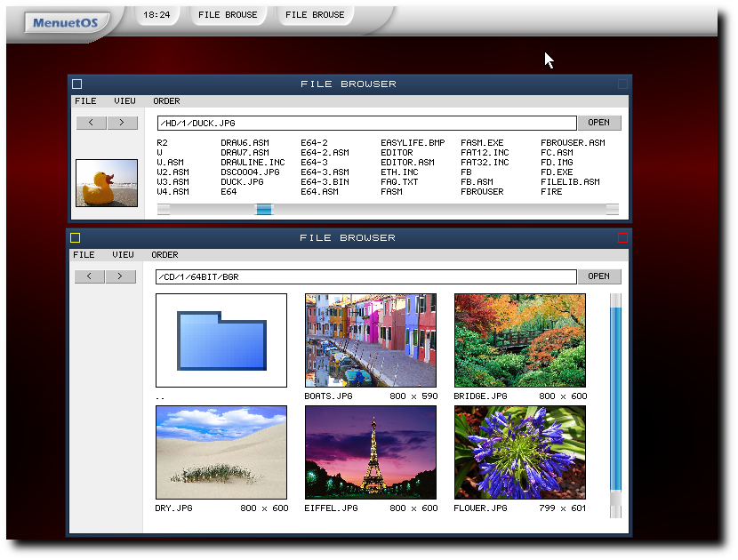Click the right end button of the horizontal scrollbar
The height and width of the screenshot is (560, 738).
[x=613, y=210]
